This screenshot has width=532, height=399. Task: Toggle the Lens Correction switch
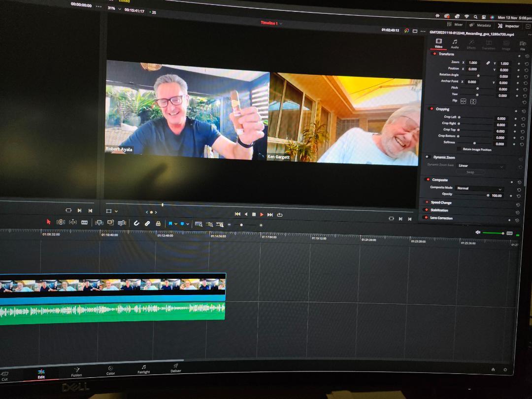(426, 218)
